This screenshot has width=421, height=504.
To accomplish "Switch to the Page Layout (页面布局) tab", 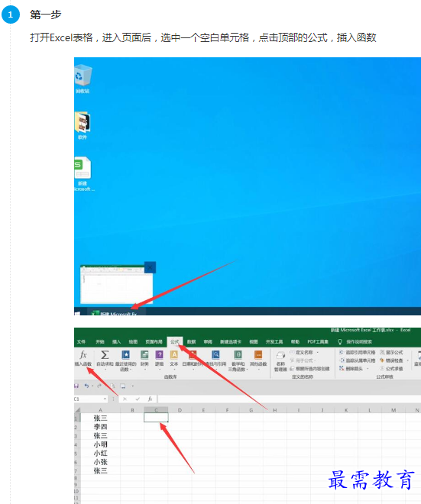I will point(154,341).
